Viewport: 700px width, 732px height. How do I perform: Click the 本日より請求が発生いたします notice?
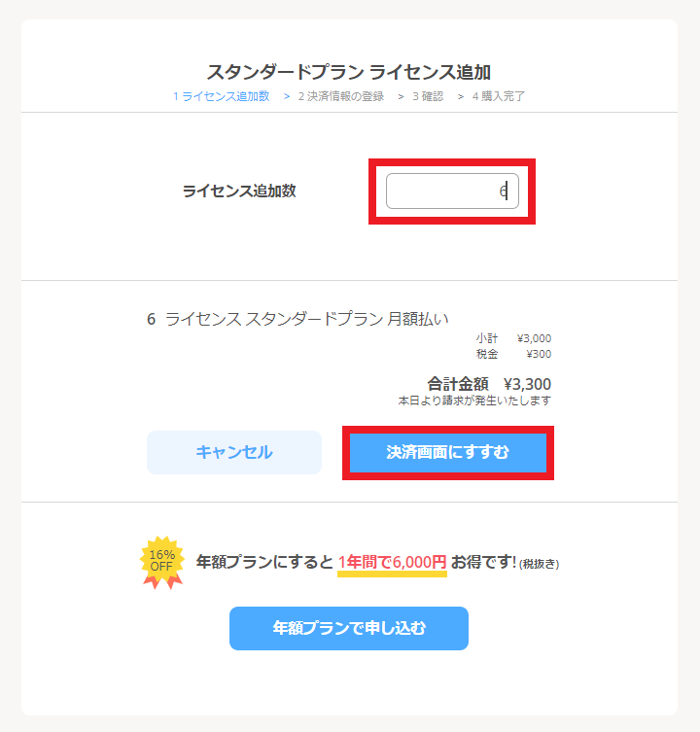coord(474,401)
